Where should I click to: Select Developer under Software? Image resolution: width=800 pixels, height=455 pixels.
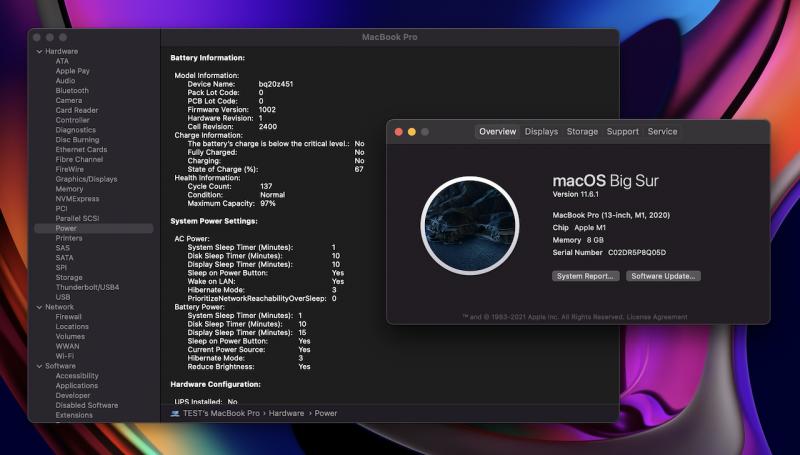tap(73, 395)
